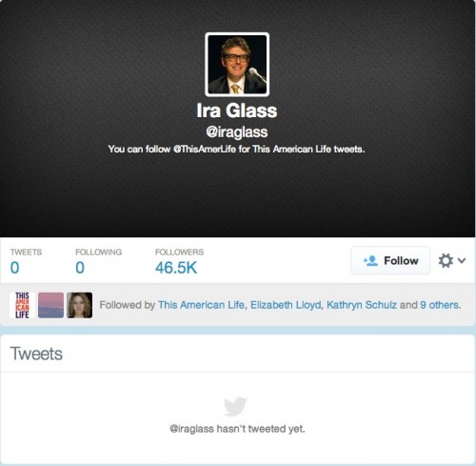Show the 9 others followers link

click(440, 305)
